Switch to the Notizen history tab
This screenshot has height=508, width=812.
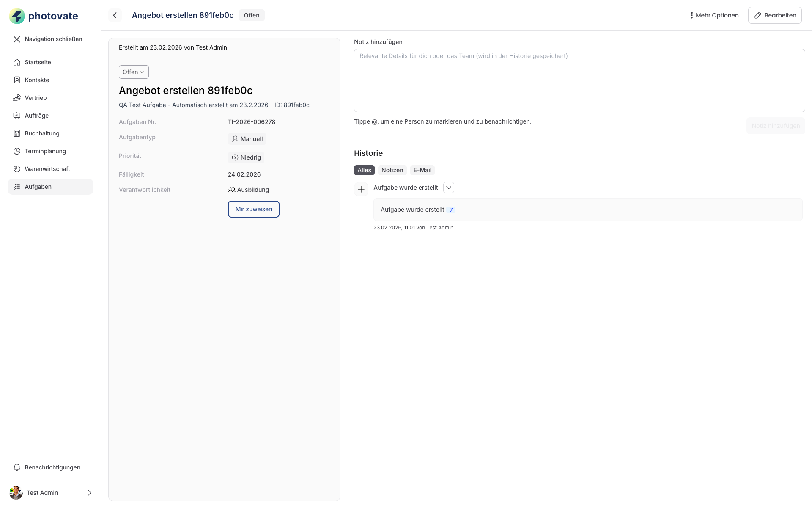pyautogui.click(x=392, y=170)
